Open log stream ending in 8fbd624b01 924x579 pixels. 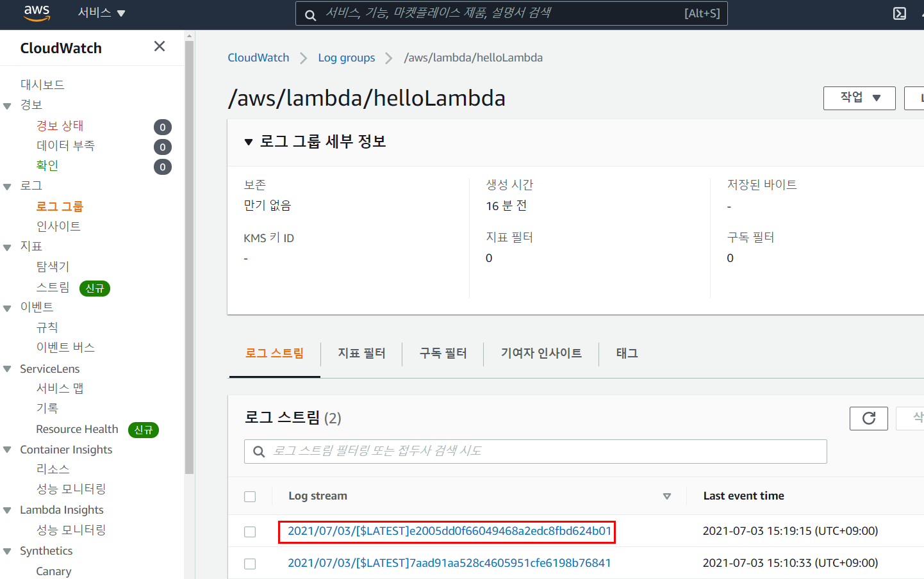(x=449, y=531)
